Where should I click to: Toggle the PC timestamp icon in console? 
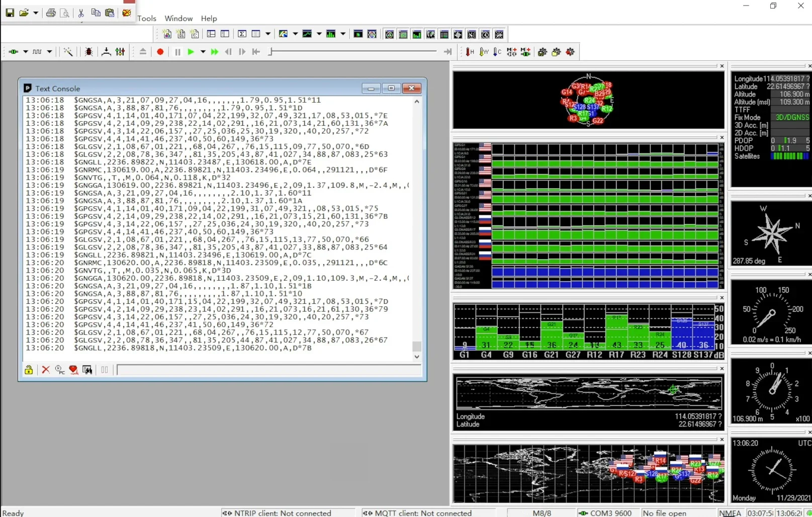pyautogui.click(x=60, y=370)
